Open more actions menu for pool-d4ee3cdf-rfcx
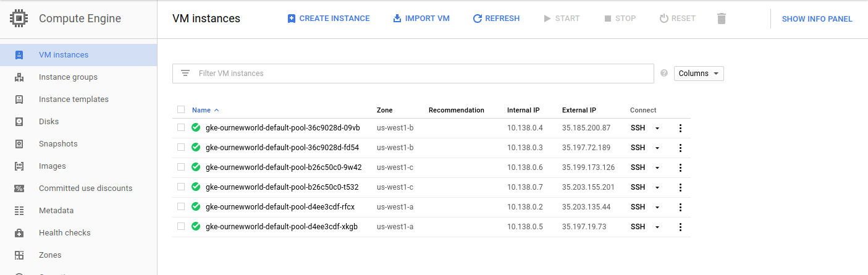The image size is (868, 275). (x=680, y=207)
